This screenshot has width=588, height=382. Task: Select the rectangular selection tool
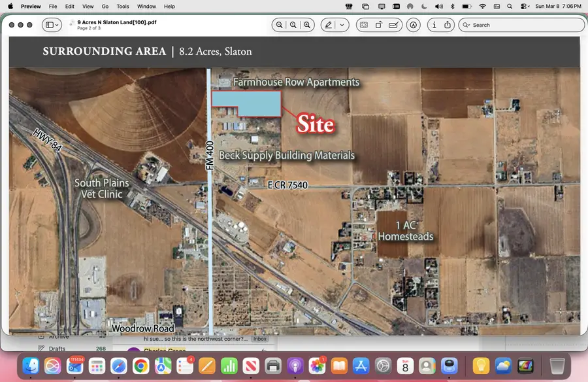pos(364,25)
